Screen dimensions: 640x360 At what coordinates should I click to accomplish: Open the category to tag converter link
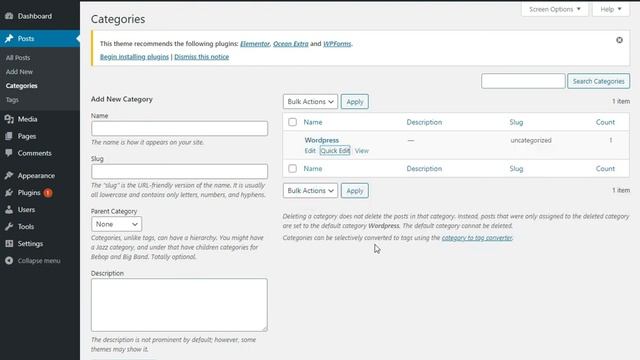477,238
